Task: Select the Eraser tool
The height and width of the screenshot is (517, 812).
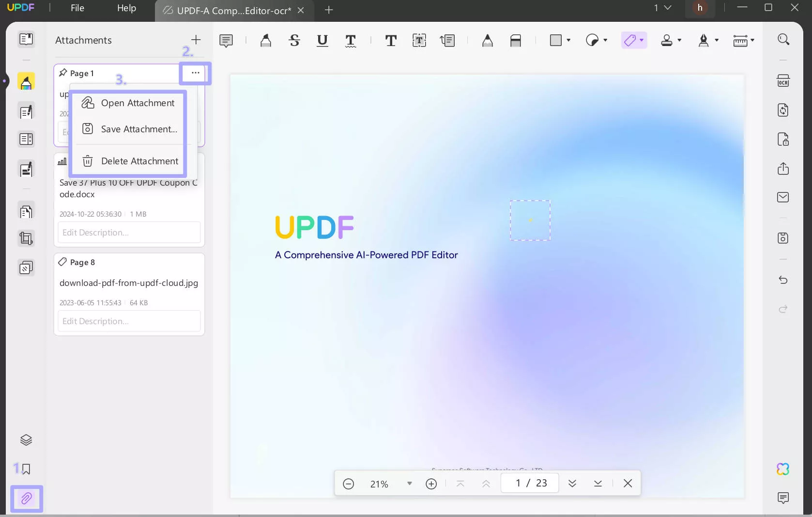Action: [516, 40]
